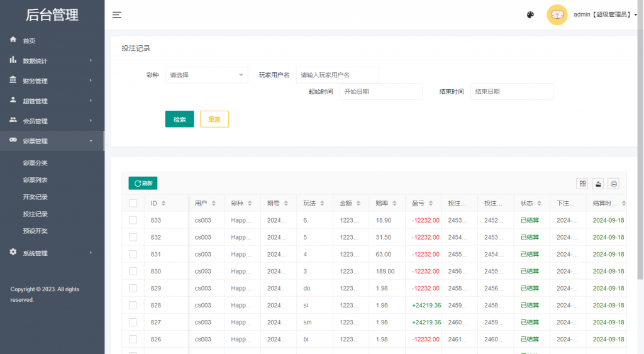Check the row 832 checkbox
644x354 pixels.
(x=133, y=238)
